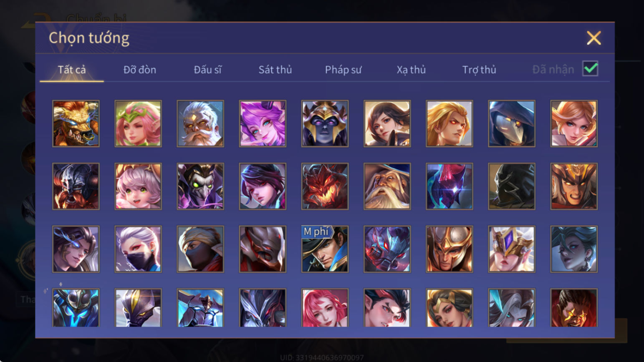Toggle the 'Đã nhận' checkbox
Screen dimensions: 644x362
(x=590, y=68)
